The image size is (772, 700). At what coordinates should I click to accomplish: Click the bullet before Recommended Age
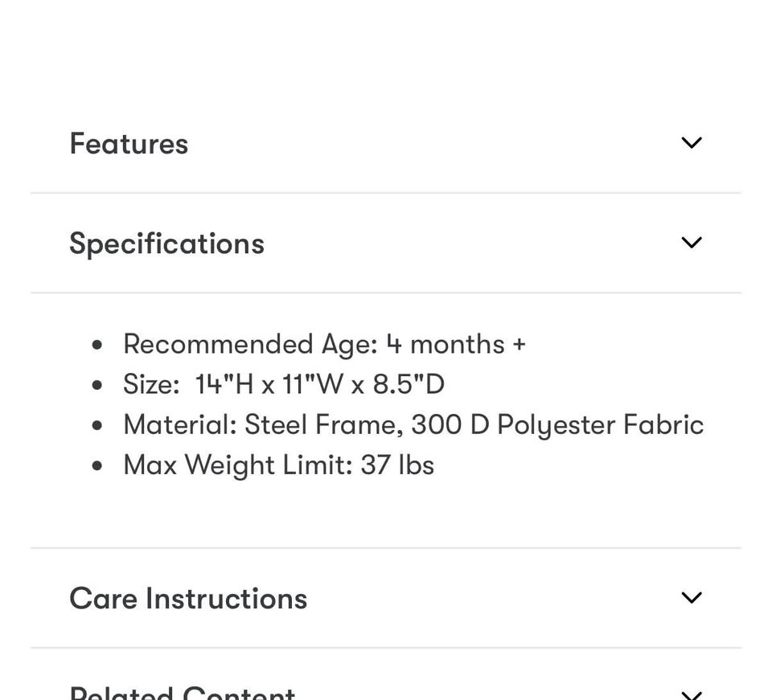[97, 345]
